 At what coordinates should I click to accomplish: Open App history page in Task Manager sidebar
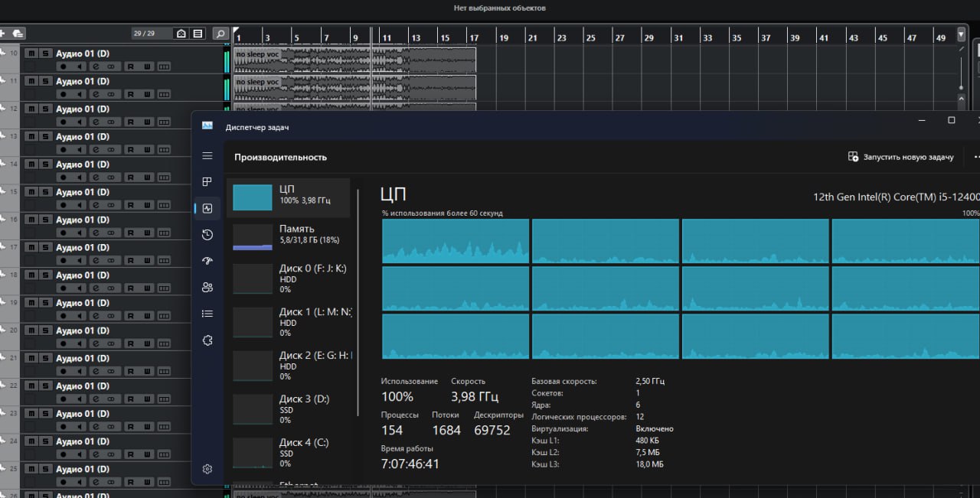pos(207,235)
